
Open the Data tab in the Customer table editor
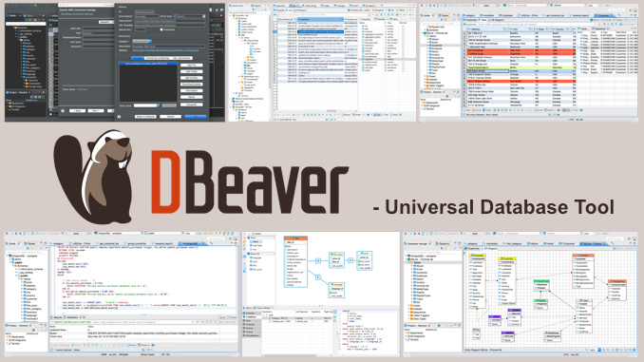coord(483,20)
